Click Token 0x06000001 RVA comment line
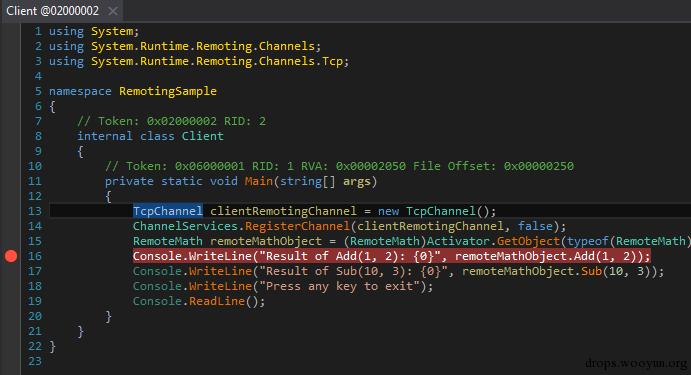The height and width of the screenshot is (375, 691). [x=339, y=166]
